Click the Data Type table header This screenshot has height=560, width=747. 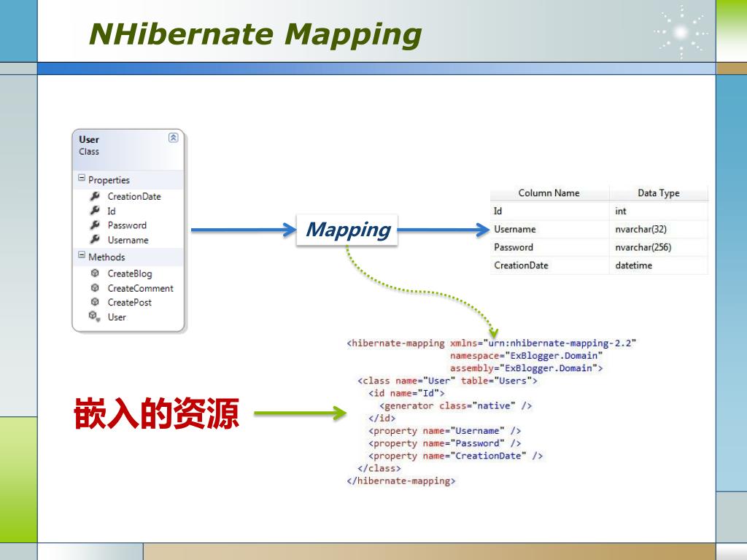[x=659, y=192]
